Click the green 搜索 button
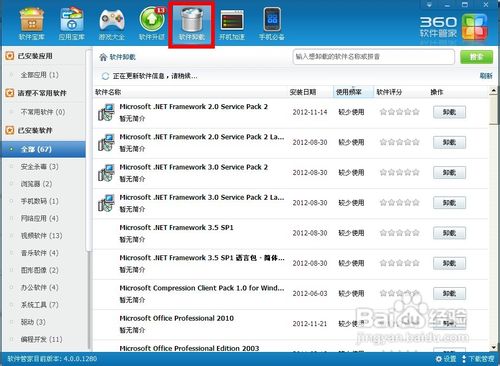This screenshot has height=366, width=500. pos(476,57)
